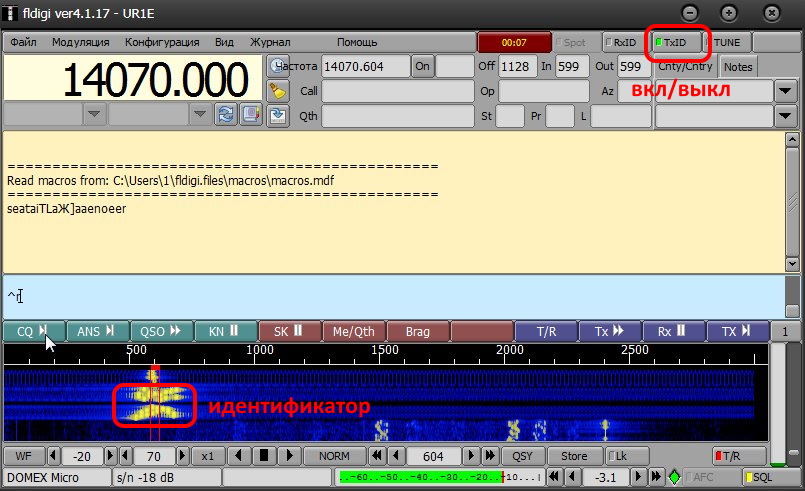Screen dimensions: 805x491
Task: Open the second dropdown below the frequency display
Action: click(x=200, y=114)
